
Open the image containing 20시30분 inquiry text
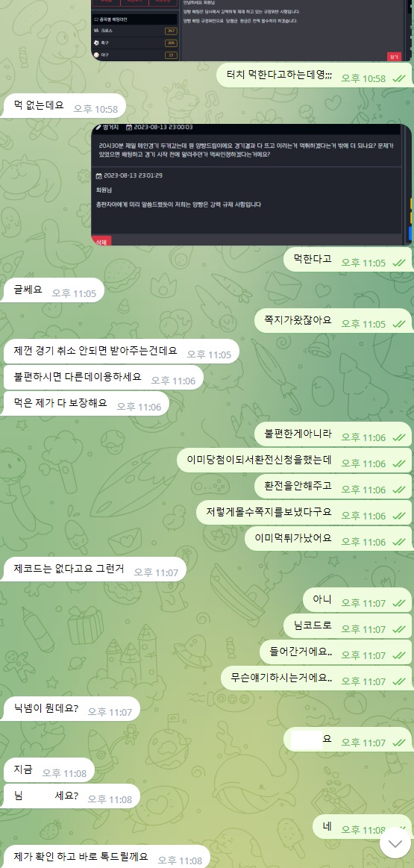(x=251, y=185)
